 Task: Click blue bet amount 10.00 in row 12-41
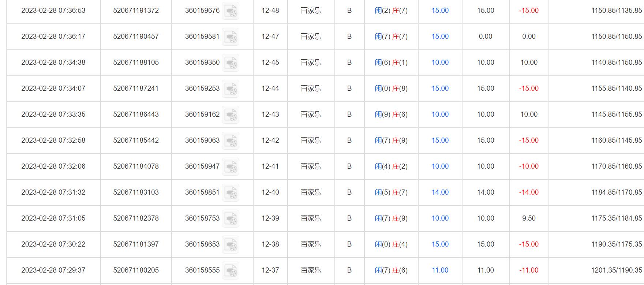(440, 166)
